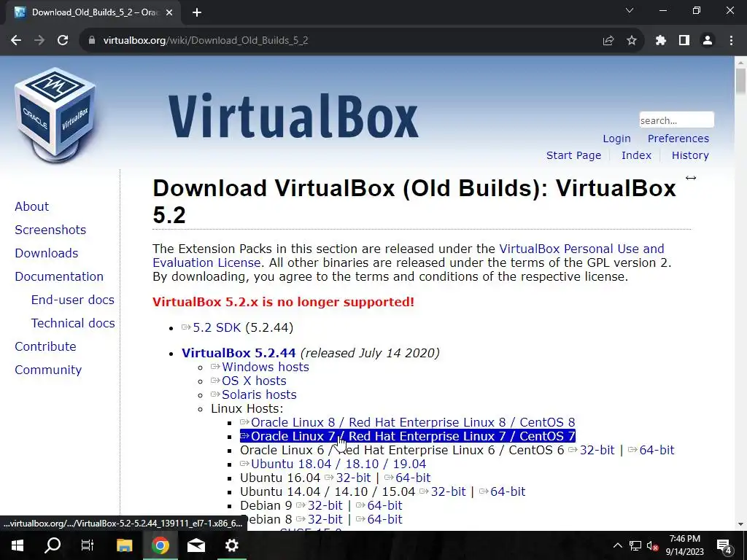Open a new tab with plus button
Screen dimensions: 747x560
[197, 12]
